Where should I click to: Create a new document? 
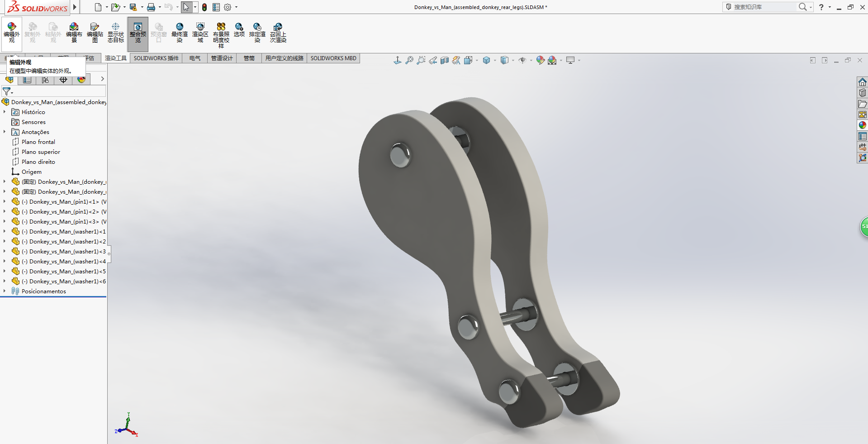[x=98, y=7]
